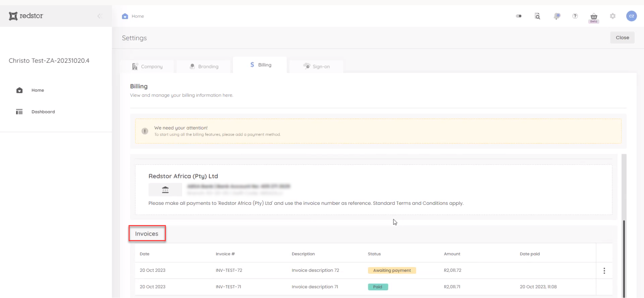The image size is (644, 298).
Task: Open the settings gear icon
Action: [613, 16]
